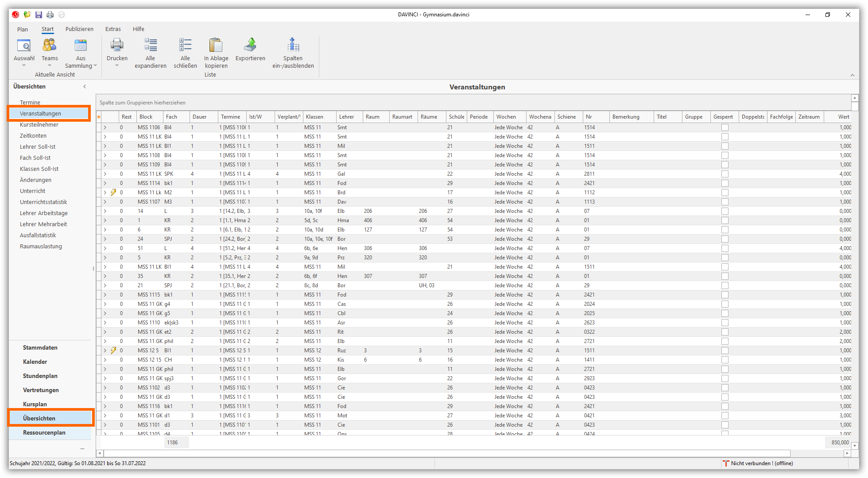Screen dimensions: 868x478
Task: Click Alle schließen icon
Action: 185,46
